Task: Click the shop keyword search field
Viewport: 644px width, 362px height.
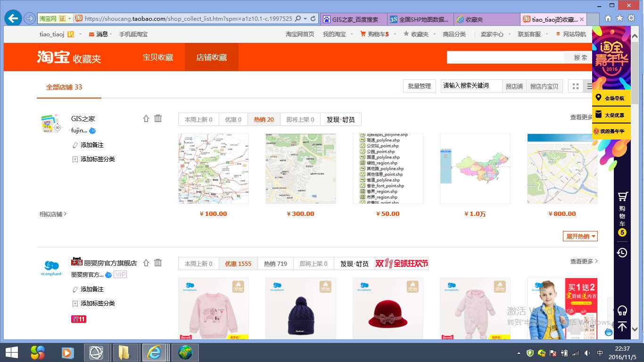Action: pos(471,86)
